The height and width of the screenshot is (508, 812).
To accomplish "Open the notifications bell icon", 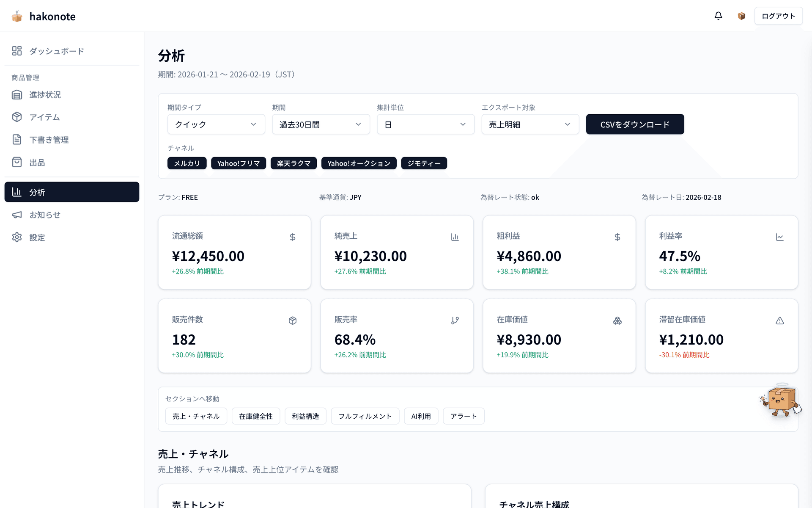I will pyautogui.click(x=718, y=16).
